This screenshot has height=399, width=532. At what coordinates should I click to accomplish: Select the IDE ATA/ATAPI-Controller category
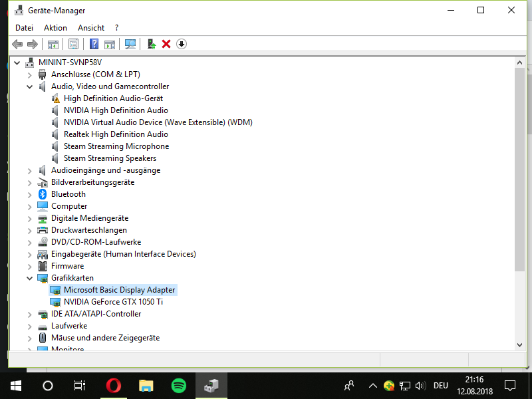coord(96,314)
